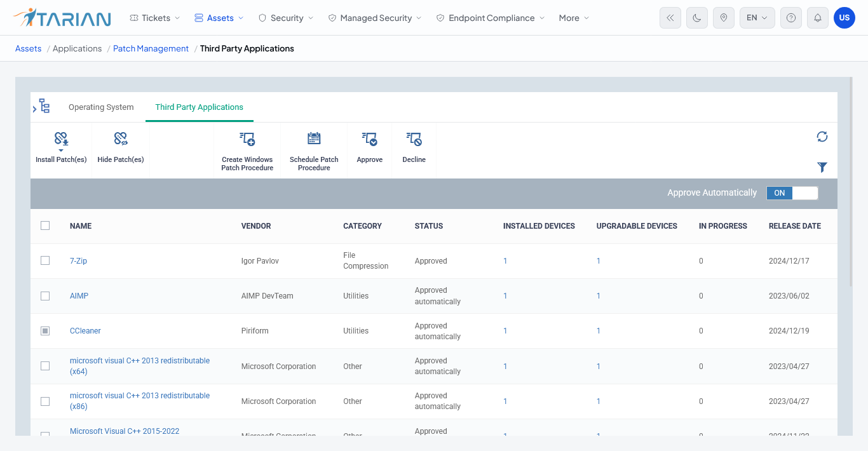Click the Install Patch(es) icon
This screenshot has width=868, height=451.
click(61, 139)
